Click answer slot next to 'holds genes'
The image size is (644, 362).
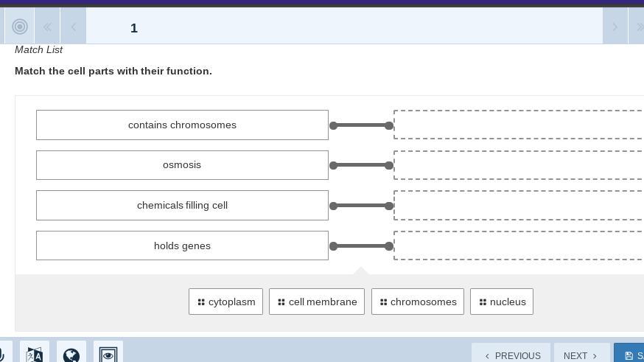[519, 246]
